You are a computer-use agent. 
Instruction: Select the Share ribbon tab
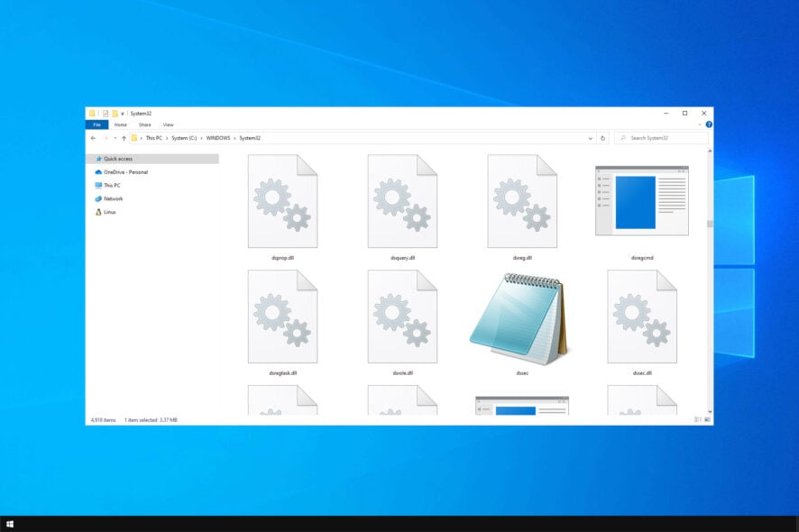144,124
